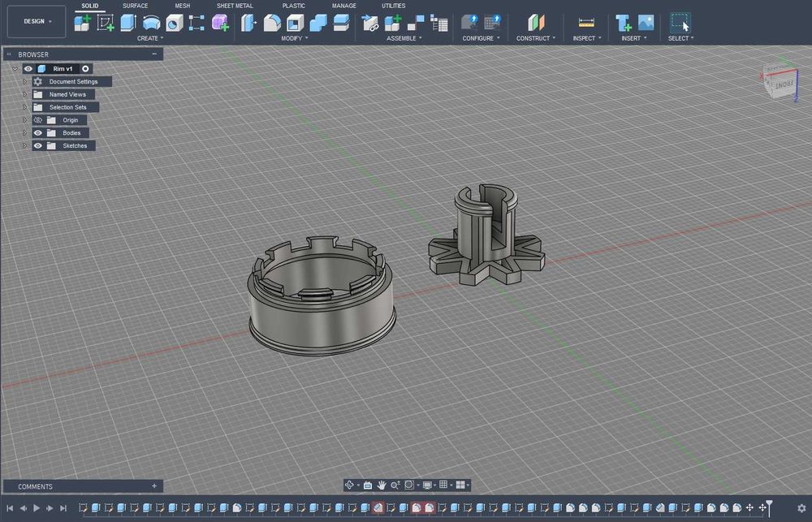Start a new sketch with Create Sketch
The height and width of the screenshot is (522, 812).
pyautogui.click(x=106, y=23)
